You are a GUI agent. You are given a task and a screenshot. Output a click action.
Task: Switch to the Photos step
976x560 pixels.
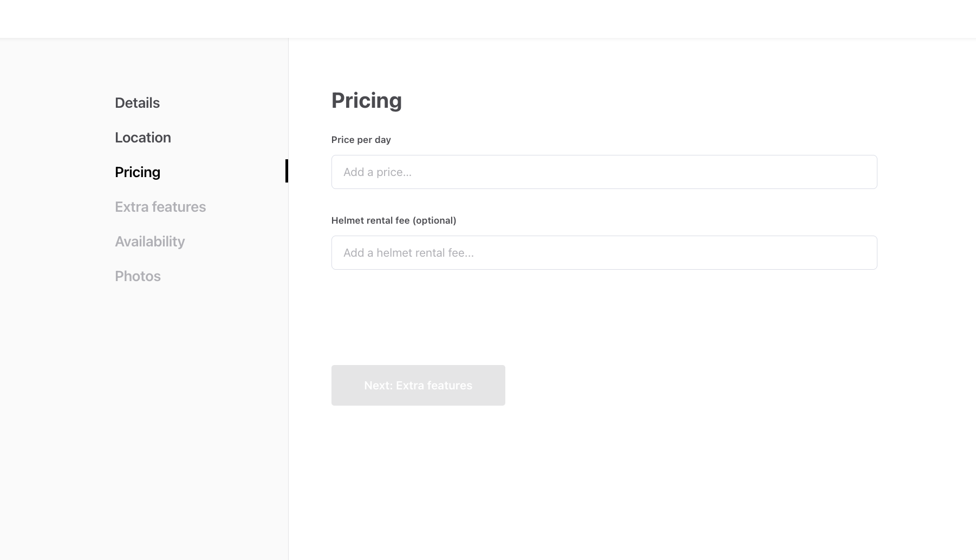point(138,276)
